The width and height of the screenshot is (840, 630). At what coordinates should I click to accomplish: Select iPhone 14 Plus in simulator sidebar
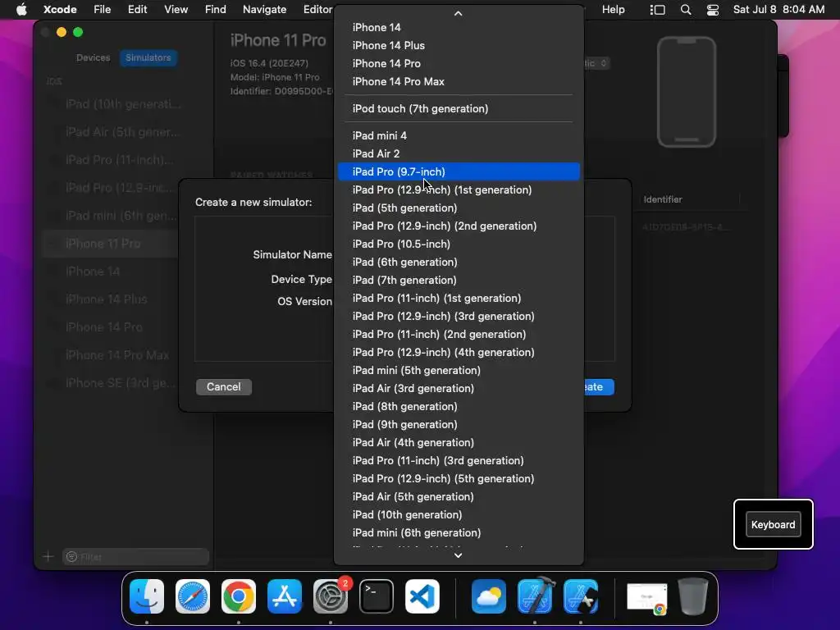click(x=110, y=299)
